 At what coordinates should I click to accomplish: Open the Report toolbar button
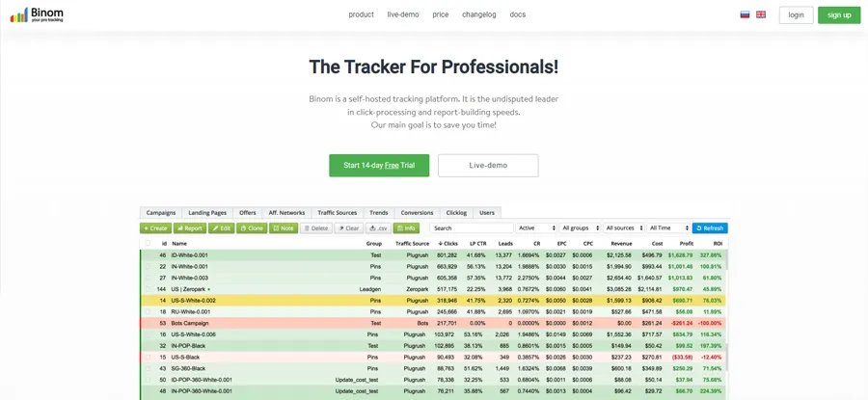coord(189,228)
